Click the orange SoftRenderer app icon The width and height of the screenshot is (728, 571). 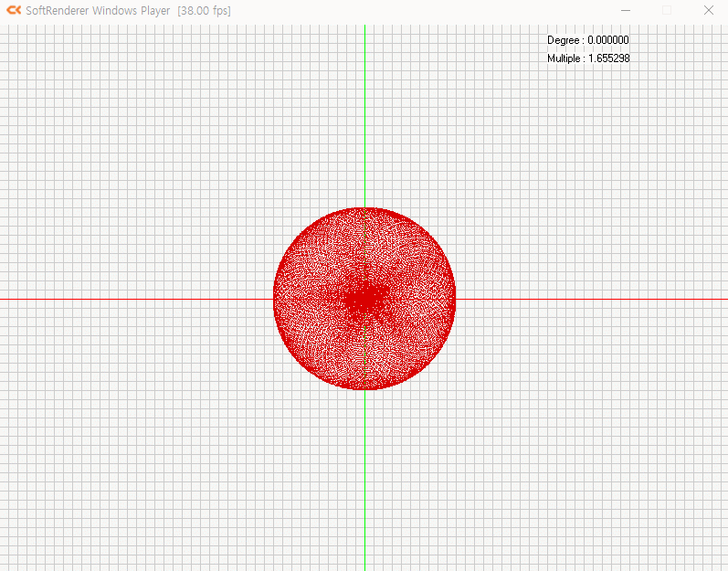[x=14, y=10]
